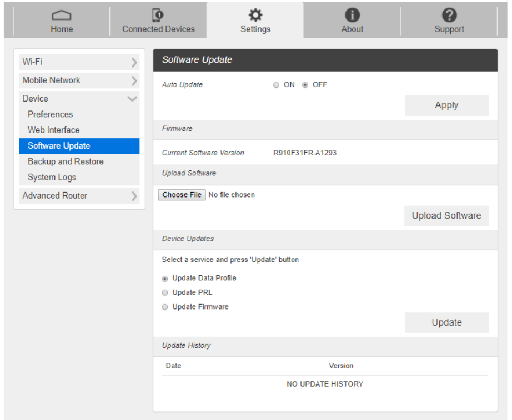512x420 pixels.
Task: Select Update Firmware option
Action: coord(165,307)
